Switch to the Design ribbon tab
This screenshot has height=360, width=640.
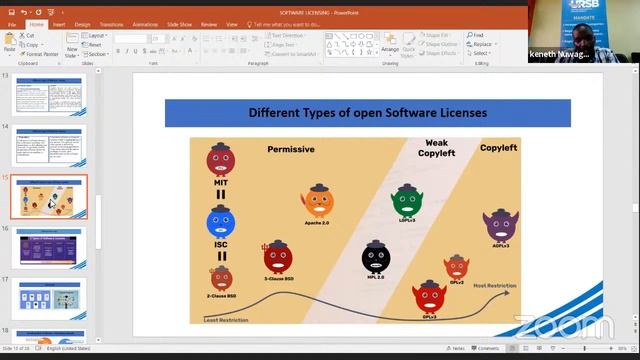click(x=82, y=24)
